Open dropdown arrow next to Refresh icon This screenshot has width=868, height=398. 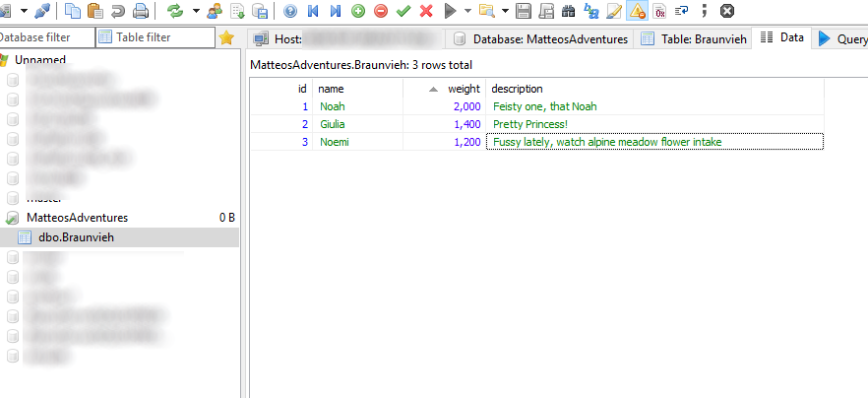point(196,11)
